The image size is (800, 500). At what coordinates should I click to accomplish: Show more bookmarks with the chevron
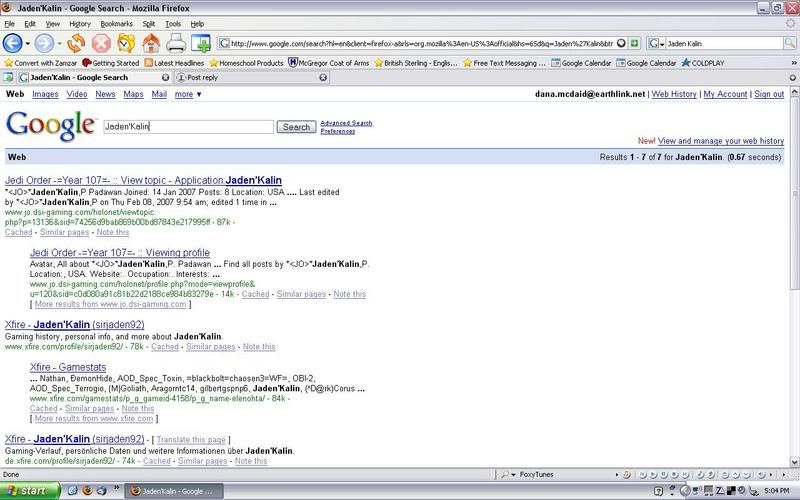point(794,63)
